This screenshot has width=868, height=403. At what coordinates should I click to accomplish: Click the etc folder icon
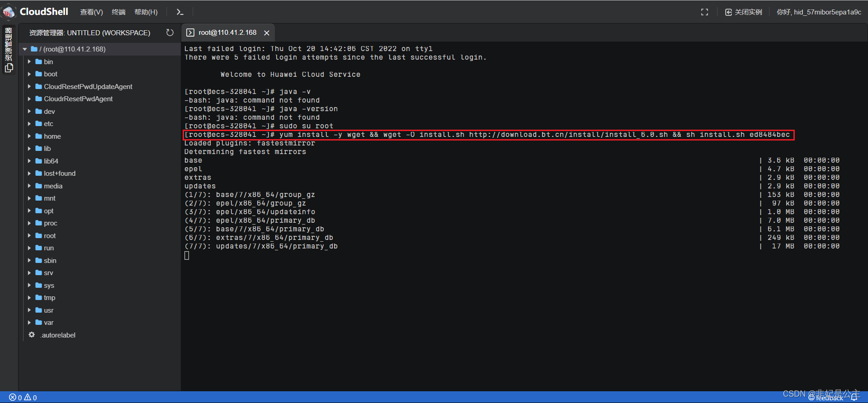click(38, 123)
